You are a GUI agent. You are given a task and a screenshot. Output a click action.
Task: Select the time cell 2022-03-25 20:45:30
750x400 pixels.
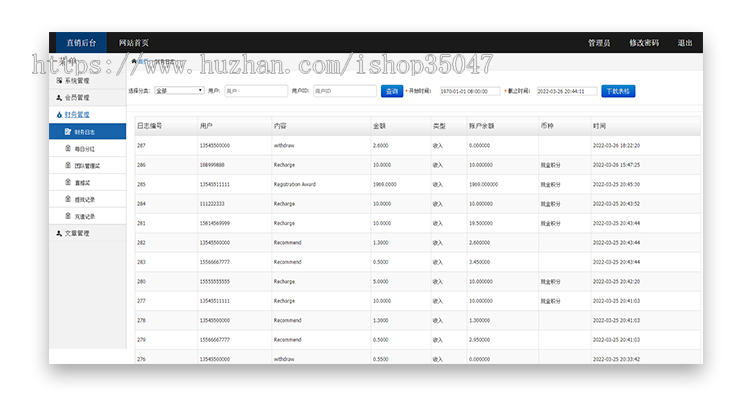pyautogui.click(x=617, y=184)
